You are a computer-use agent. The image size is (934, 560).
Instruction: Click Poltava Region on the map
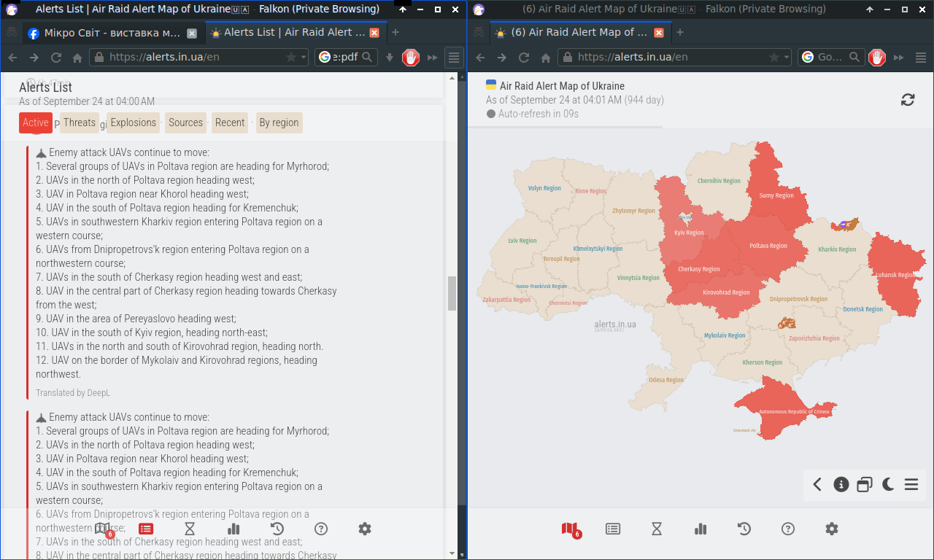[x=768, y=246]
